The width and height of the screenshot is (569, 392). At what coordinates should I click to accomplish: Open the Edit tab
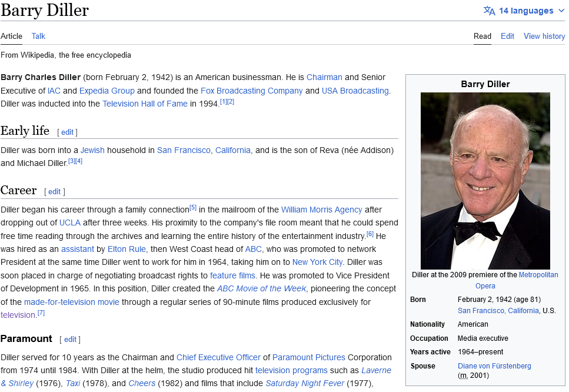pyautogui.click(x=507, y=36)
